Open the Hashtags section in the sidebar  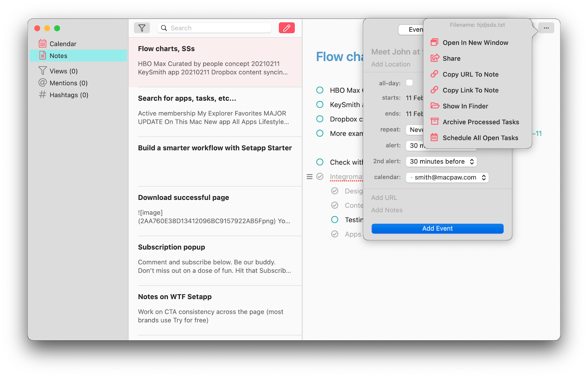pos(69,95)
